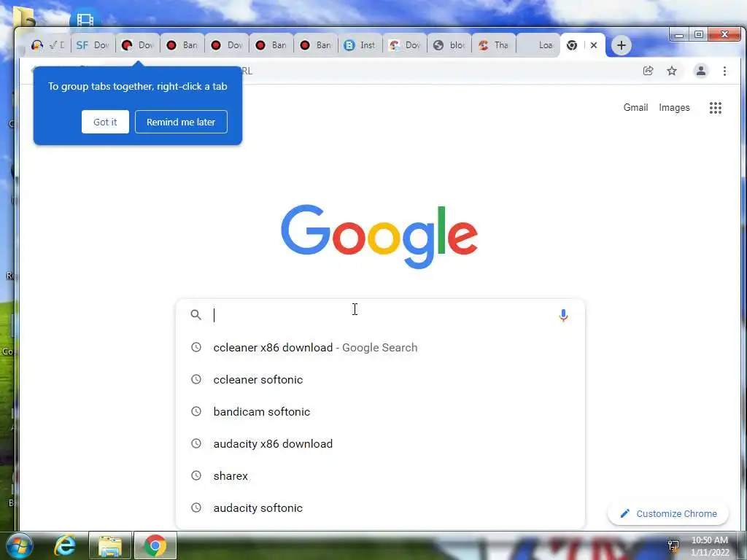Close the current New Tab page tab

coord(594,45)
